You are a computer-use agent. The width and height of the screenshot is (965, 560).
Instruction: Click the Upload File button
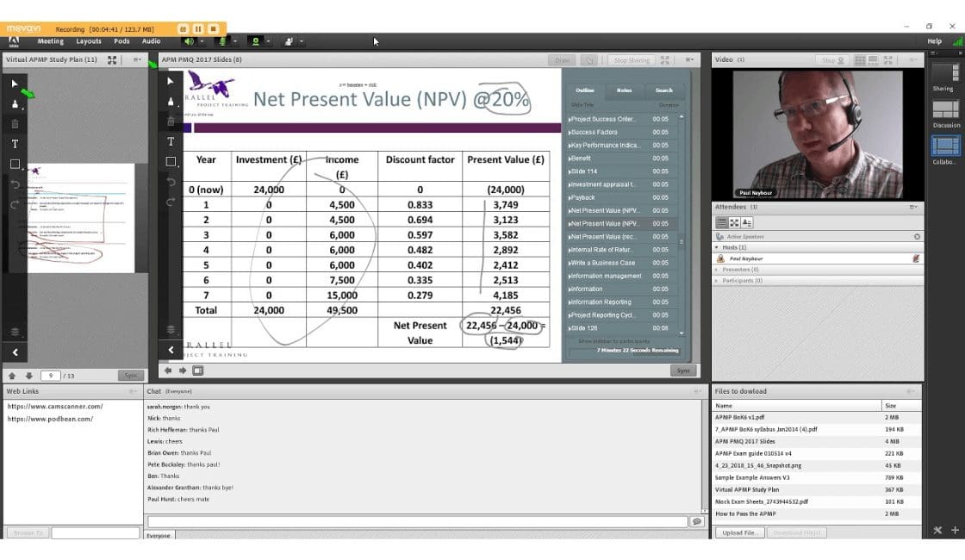(739, 532)
